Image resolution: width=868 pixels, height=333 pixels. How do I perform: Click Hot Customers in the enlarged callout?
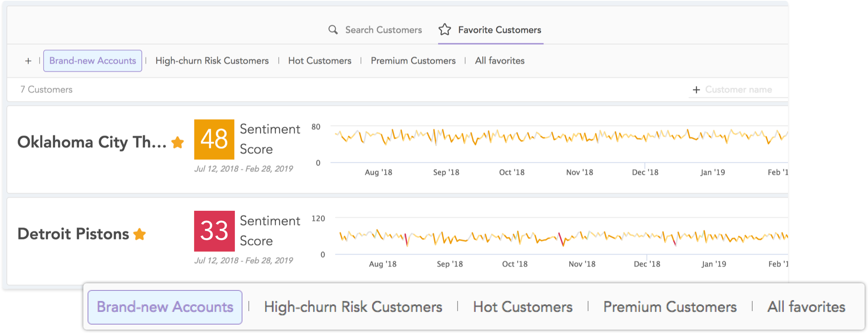523,307
